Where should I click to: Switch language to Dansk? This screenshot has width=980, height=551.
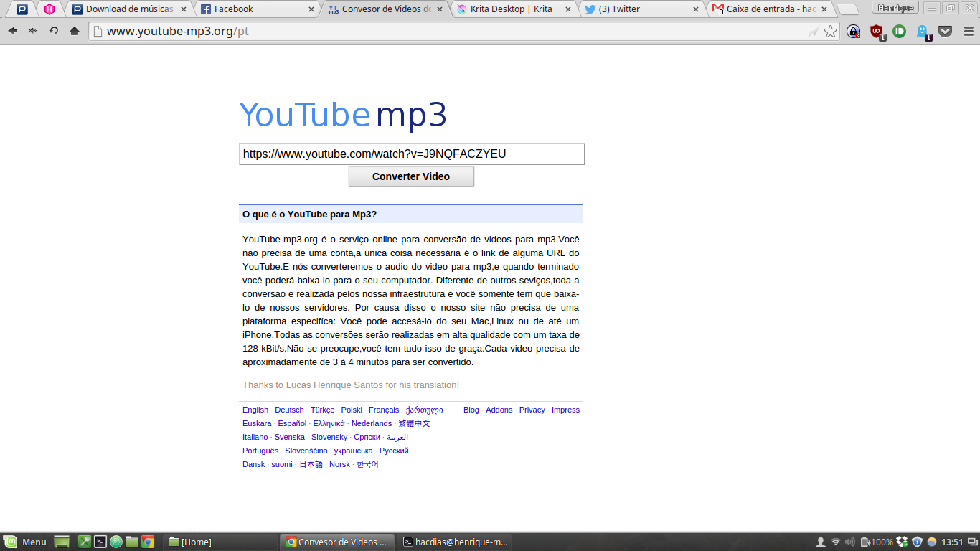tap(254, 464)
